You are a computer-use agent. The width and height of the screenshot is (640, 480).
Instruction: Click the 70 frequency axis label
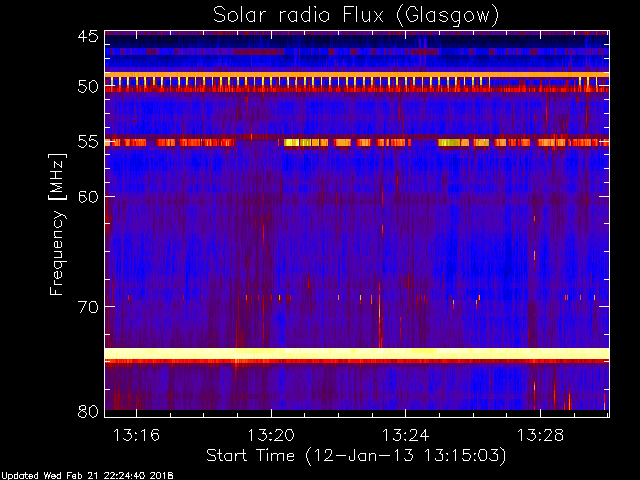tap(88, 306)
